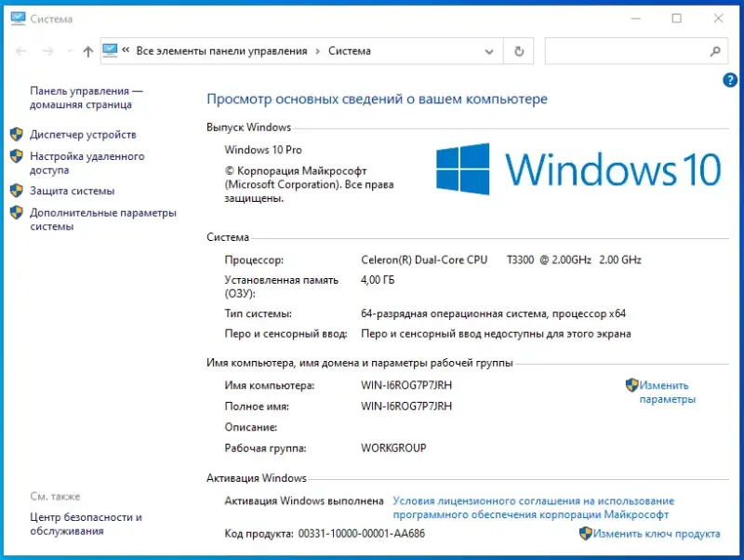Close the Система window
This screenshot has height=560, width=744.
point(718,19)
